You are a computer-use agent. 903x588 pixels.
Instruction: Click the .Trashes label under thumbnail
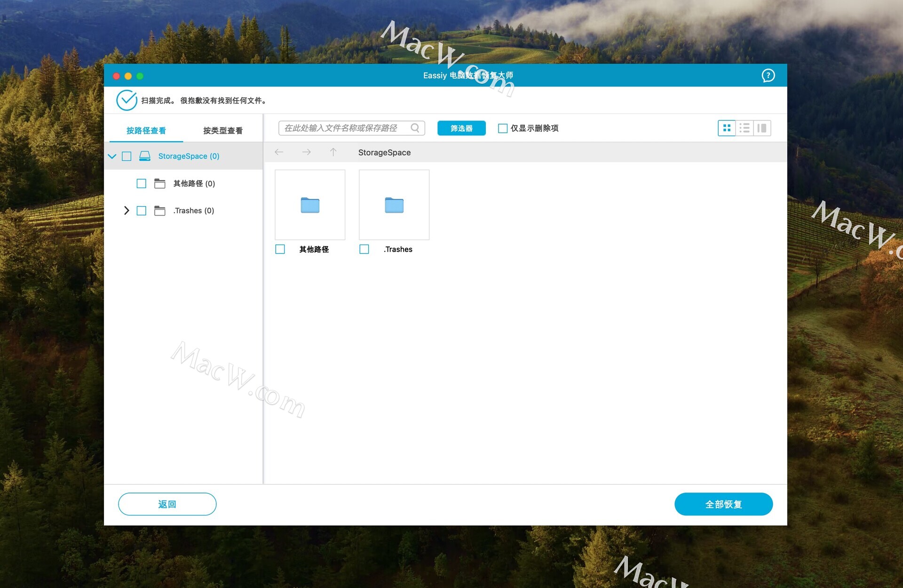pos(398,249)
